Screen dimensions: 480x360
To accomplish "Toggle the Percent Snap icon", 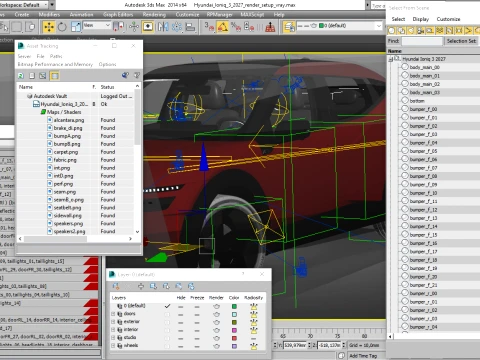I will coord(236,27).
